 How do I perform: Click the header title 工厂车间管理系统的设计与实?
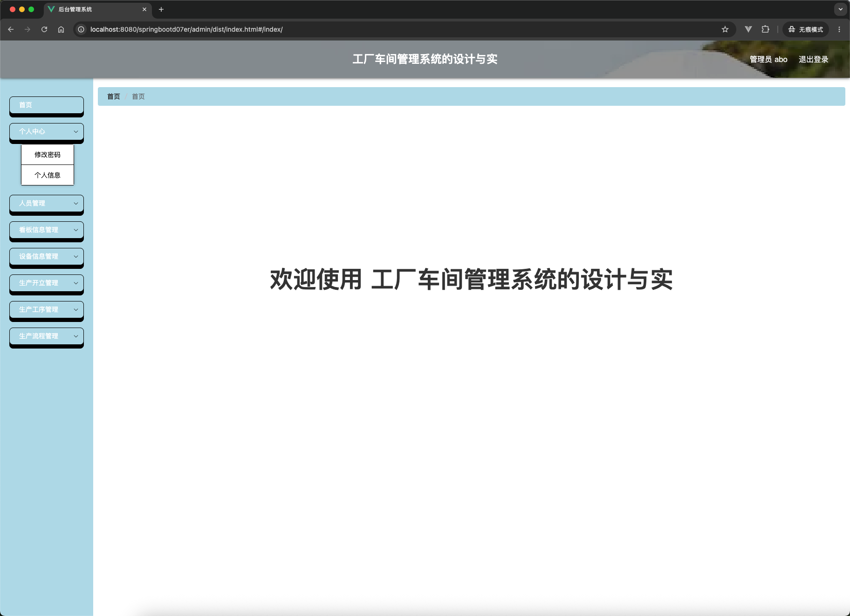(425, 59)
